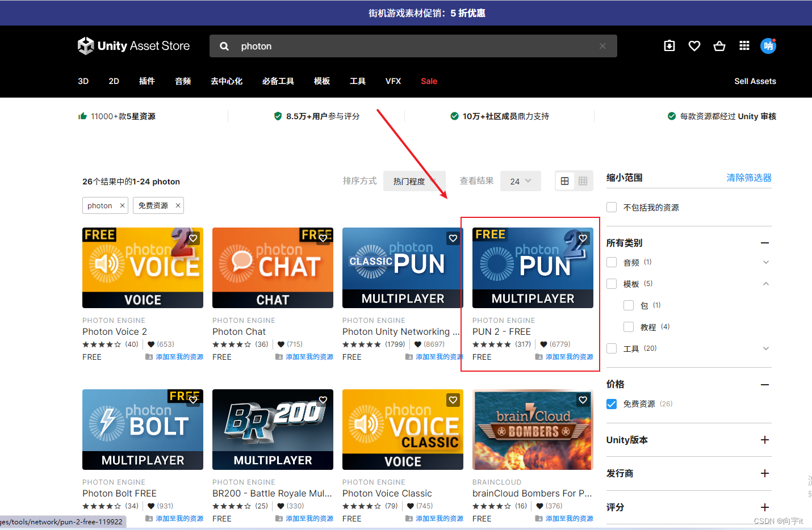This screenshot has width=812, height=530.
Task: Open the Photon Bolt FREE thumbnail
Action: (143, 430)
